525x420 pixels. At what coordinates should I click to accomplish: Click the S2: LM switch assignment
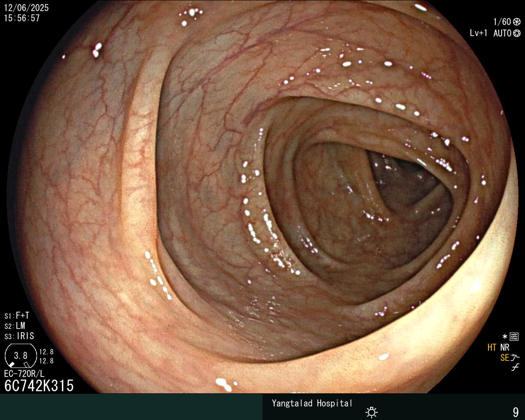click(x=15, y=326)
